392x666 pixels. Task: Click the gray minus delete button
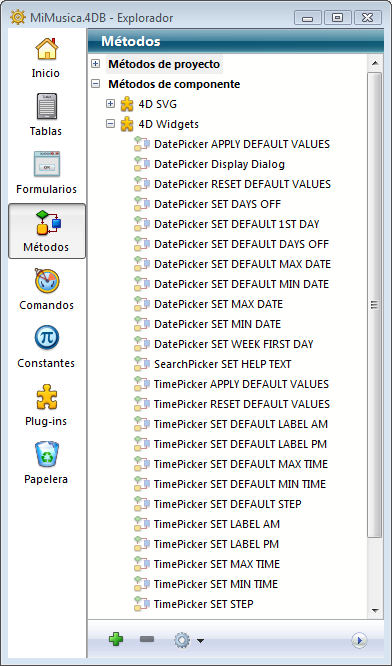(x=147, y=639)
